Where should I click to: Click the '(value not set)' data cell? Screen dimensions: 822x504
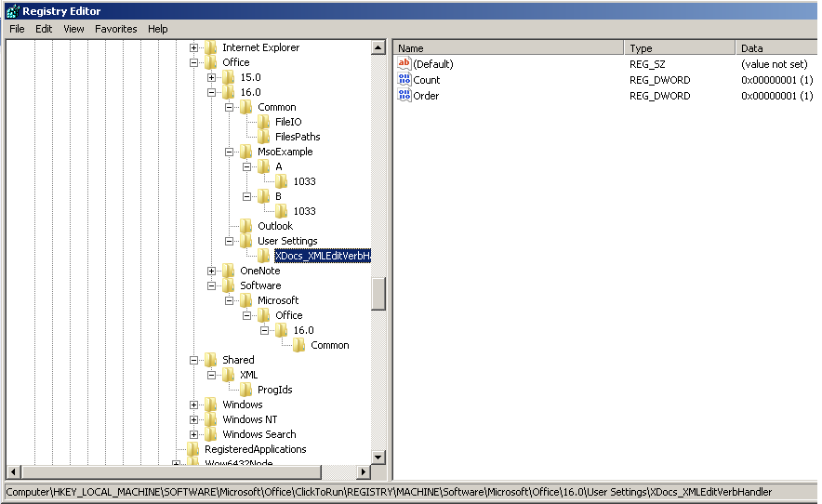pos(775,64)
